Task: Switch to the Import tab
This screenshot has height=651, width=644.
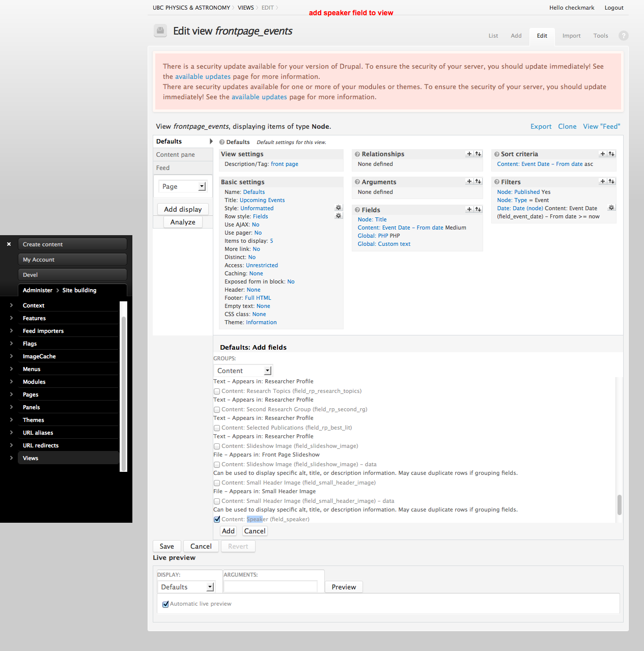Action: pos(571,36)
